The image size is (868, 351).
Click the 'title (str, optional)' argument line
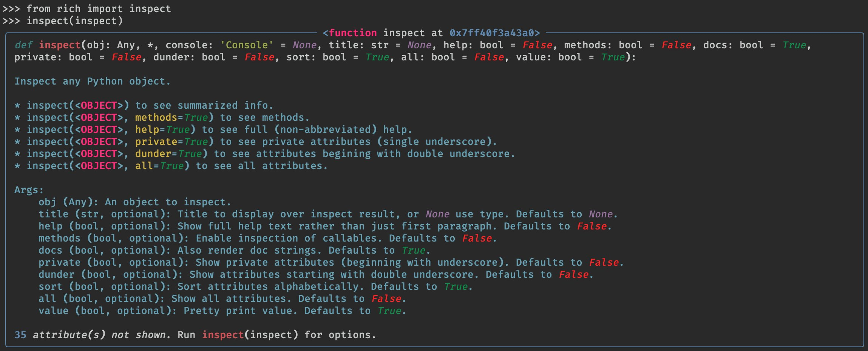(x=328, y=214)
